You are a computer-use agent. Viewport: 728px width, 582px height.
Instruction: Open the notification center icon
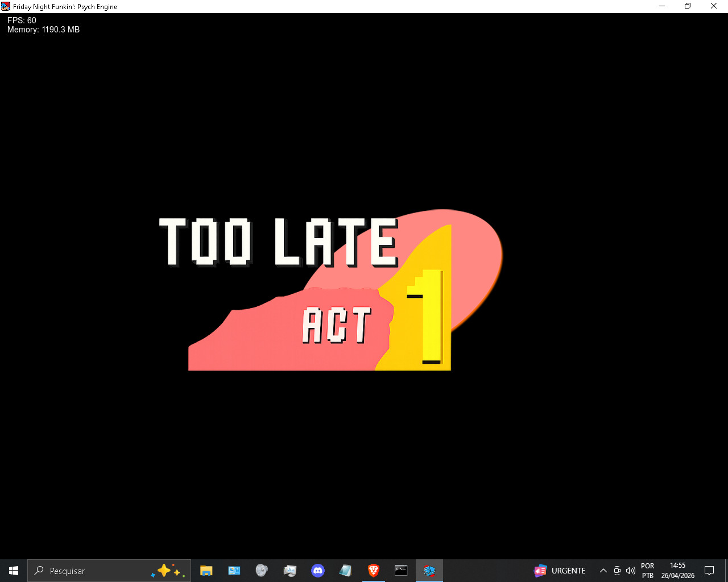click(x=709, y=571)
